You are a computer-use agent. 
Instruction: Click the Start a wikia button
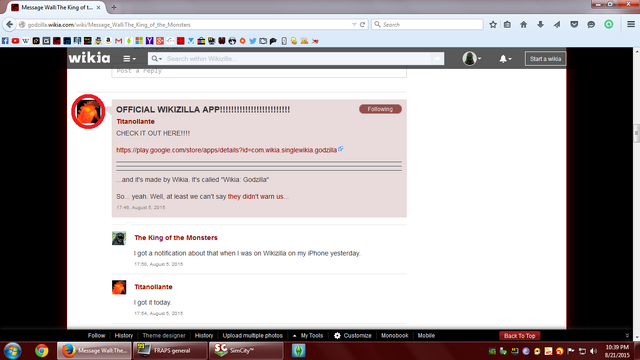545,59
